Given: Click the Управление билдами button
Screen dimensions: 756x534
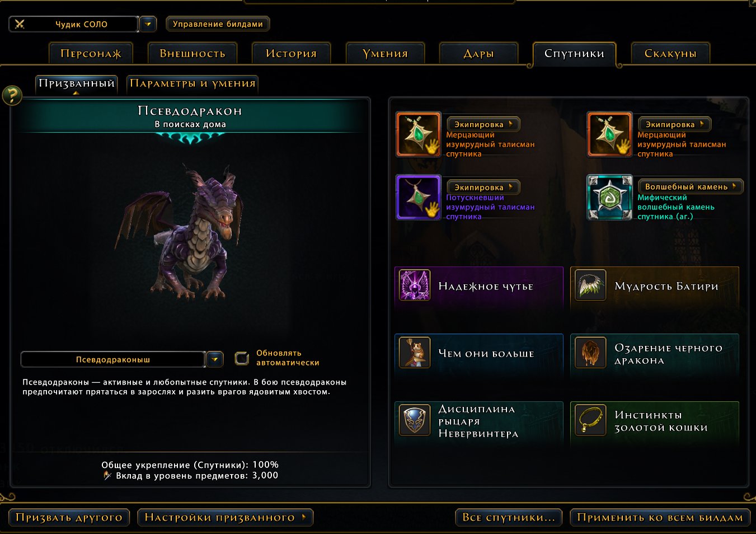Looking at the screenshot, I should tap(218, 24).
